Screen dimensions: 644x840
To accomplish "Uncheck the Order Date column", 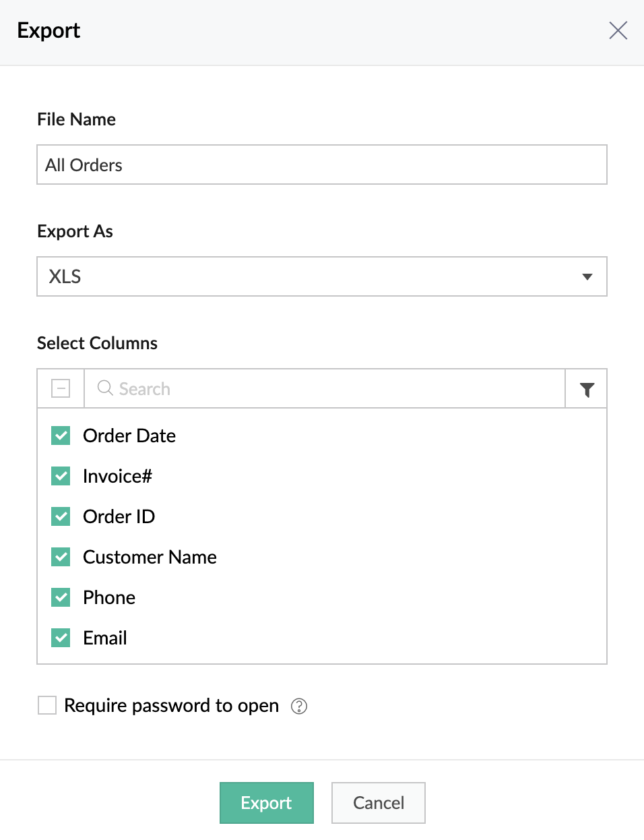I will click(x=61, y=436).
